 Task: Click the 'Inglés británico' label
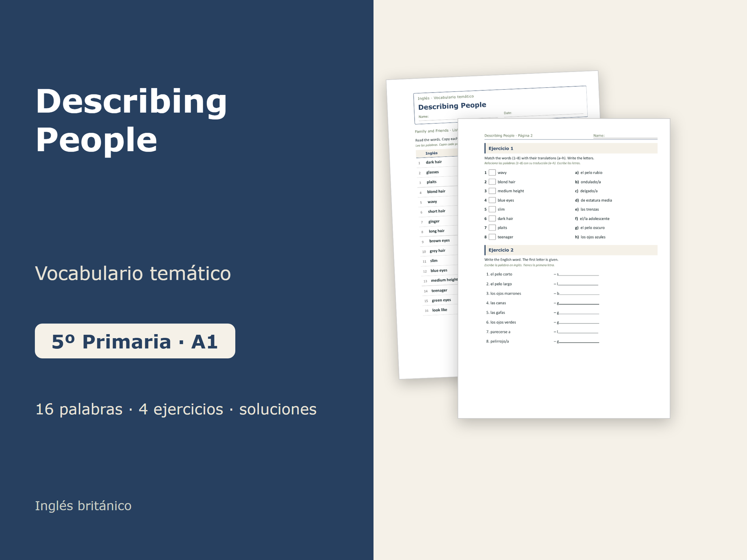coord(83,505)
